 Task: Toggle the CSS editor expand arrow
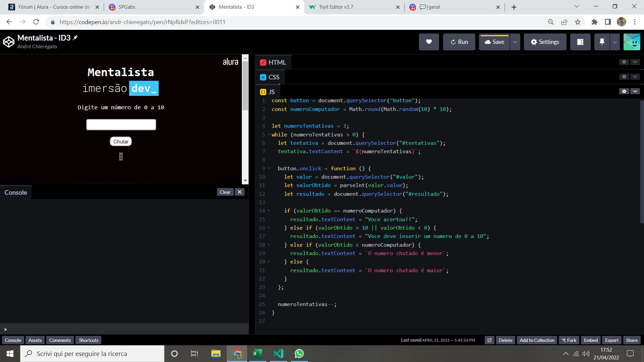635,76
